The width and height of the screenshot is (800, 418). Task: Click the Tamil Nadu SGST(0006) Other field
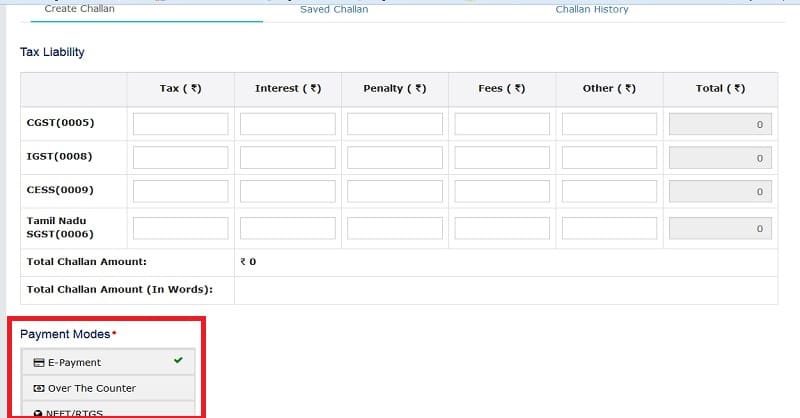coord(609,228)
